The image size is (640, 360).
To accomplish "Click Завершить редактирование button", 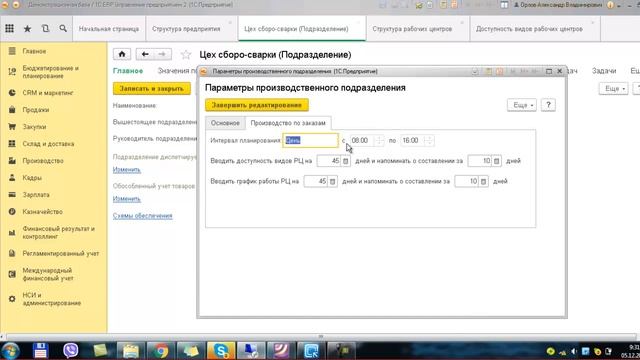I will click(x=257, y=105).
